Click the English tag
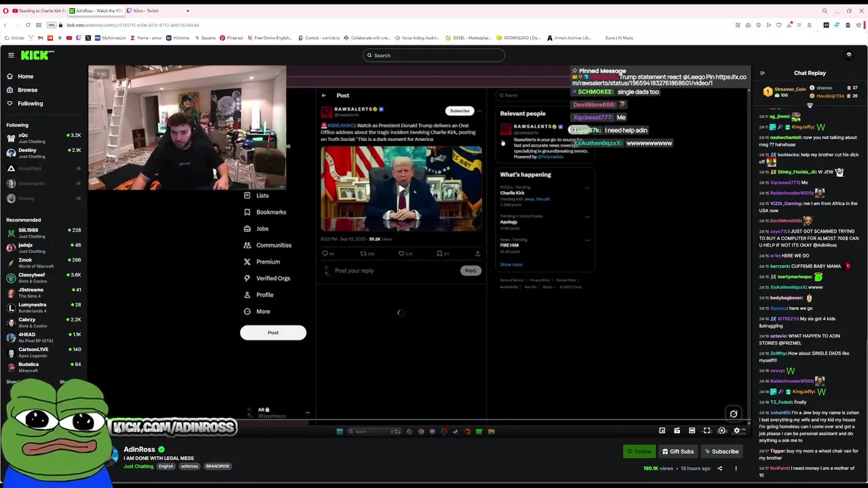This screenshot has height=488, width=868. click(166, 466)
